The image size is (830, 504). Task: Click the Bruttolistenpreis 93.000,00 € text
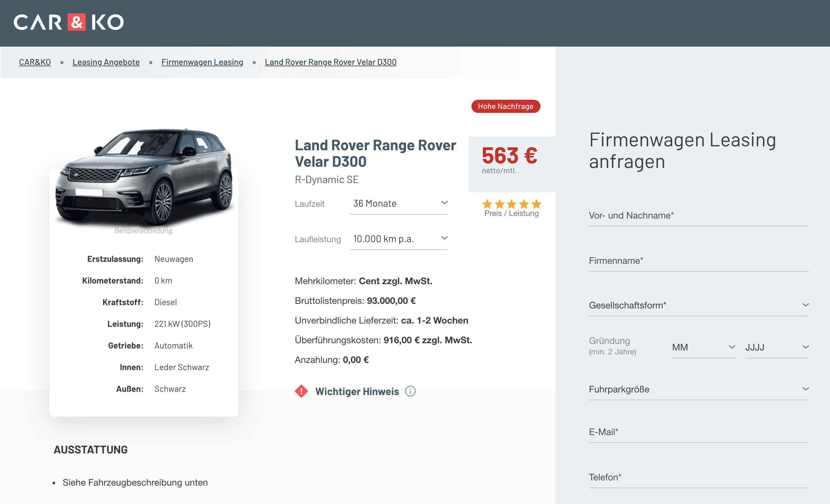tap(355, 301)
